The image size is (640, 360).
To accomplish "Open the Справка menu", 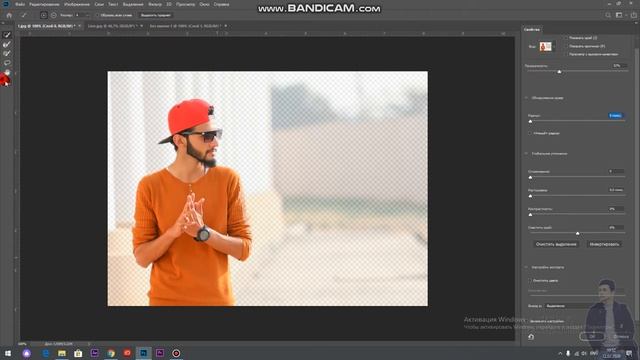I will (x=221, y=4).
